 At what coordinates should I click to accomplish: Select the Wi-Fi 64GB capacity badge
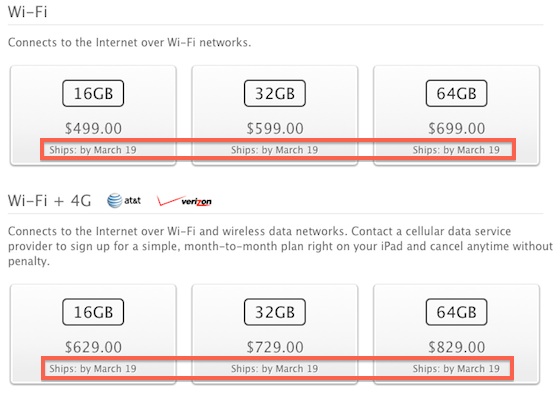click(x=456, y=94)
